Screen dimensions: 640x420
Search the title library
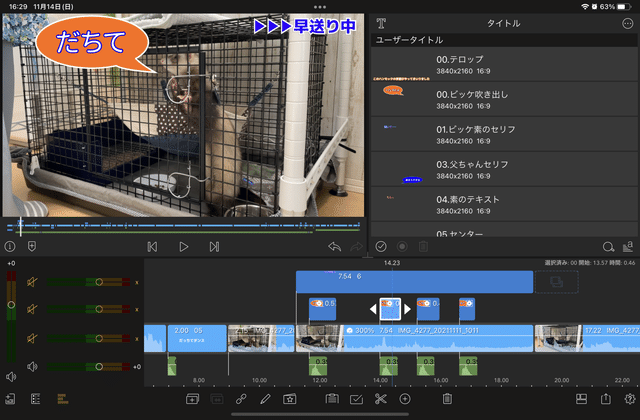coord(608,247)
